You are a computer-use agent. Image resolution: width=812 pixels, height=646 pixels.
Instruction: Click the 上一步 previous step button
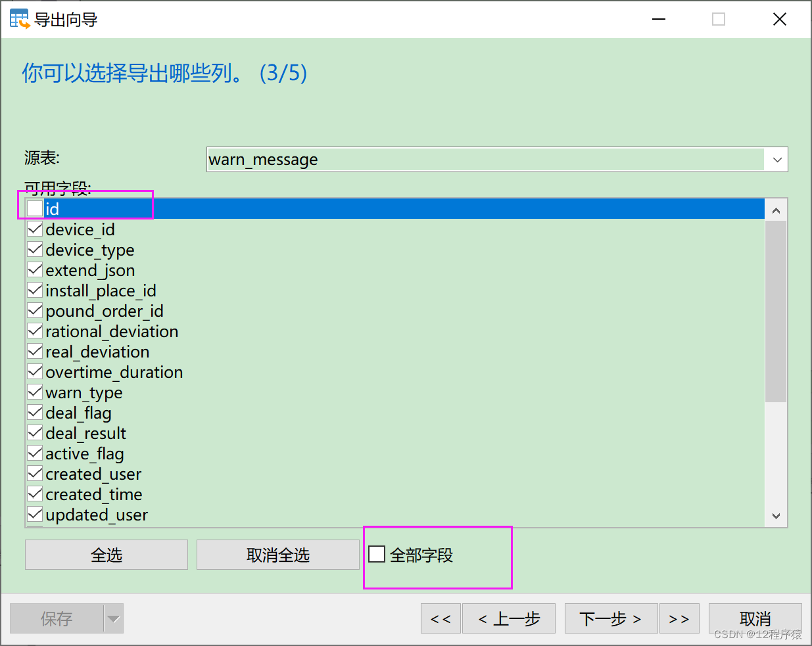(509, 618)
